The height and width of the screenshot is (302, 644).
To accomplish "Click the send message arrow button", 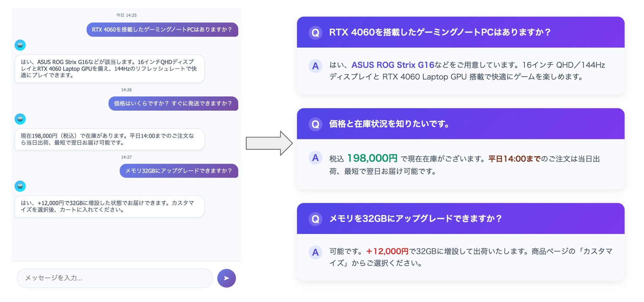I will point(226,278).
